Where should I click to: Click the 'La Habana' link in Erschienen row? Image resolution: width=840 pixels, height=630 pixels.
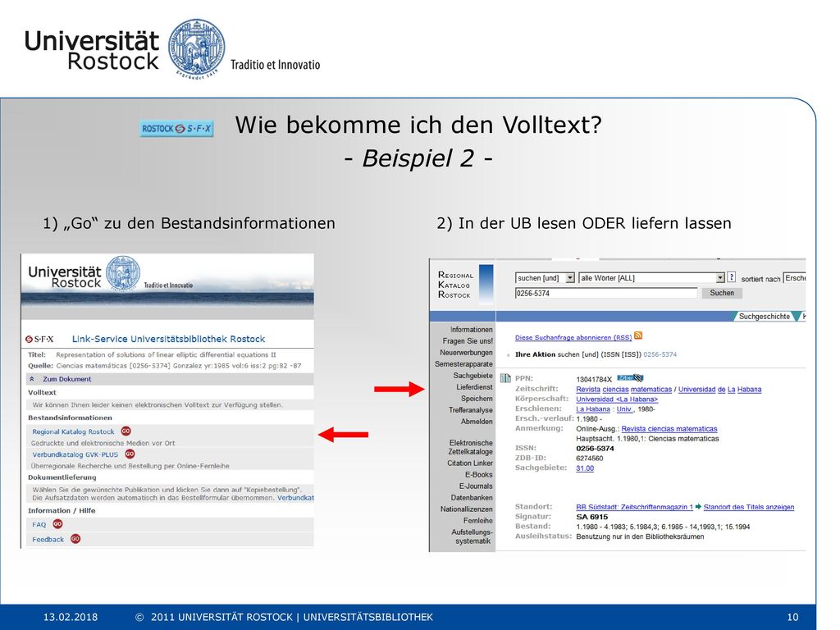point(592,409)
